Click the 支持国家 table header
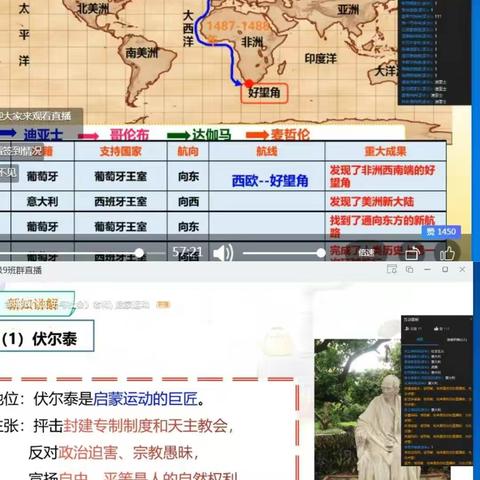The image size is (480, 480). (121, 152)
